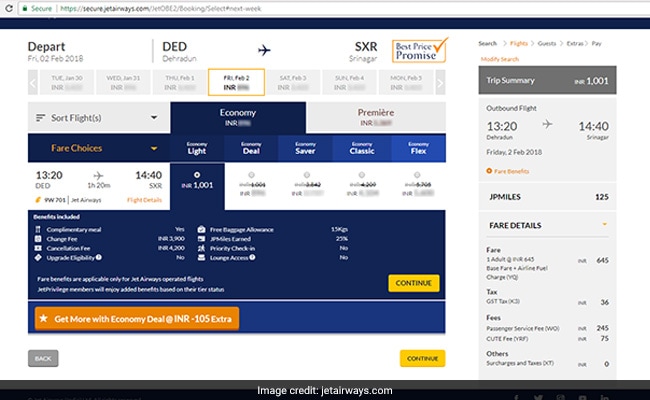This screenshot has width=650, height=400.
Task: Show earlier dates with left arrow
Action: (33, 83)
